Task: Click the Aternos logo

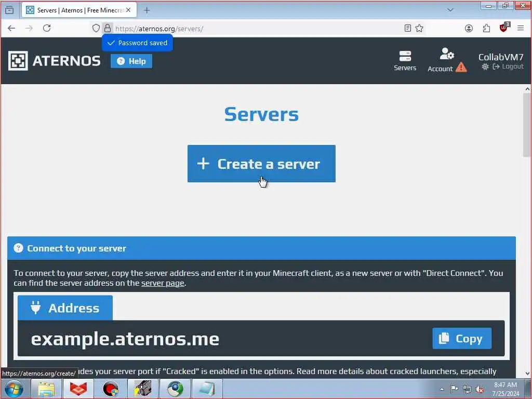Action: 54,61
